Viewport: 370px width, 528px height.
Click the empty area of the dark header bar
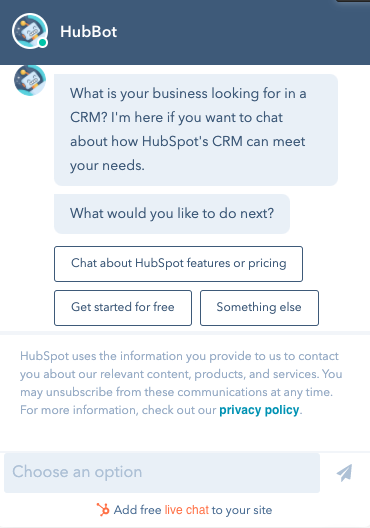tap(236, 32)
